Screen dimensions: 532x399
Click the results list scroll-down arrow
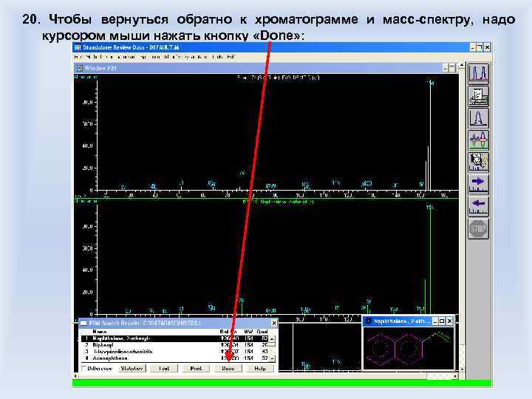[272, 358]
